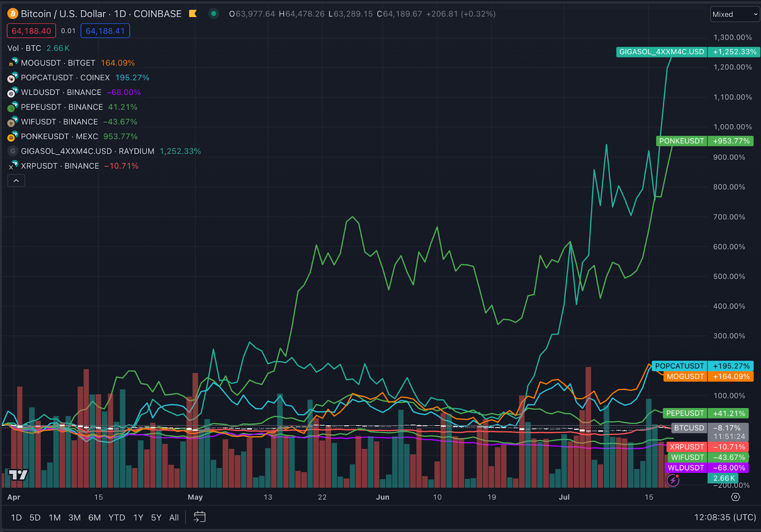Set 5Y time range
761x532 pixels.
(156, 517)
